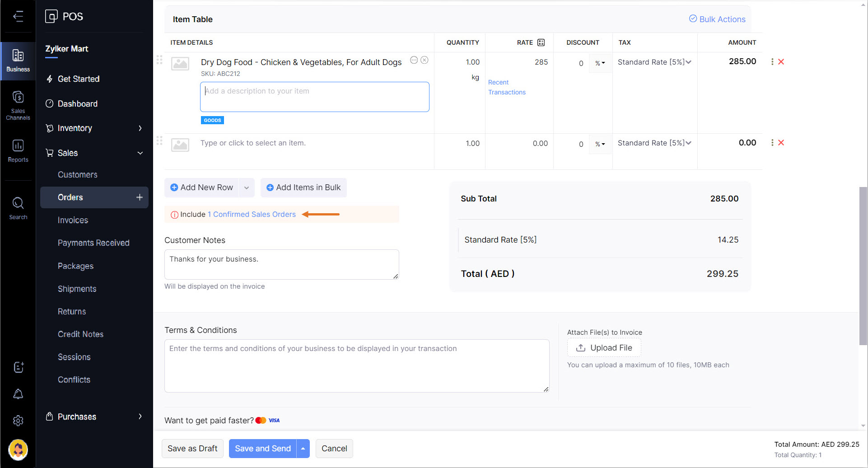Viewport: 868px width, 468px height.
Task: Click the plus icon next to Orders
Action: [140, 197]
